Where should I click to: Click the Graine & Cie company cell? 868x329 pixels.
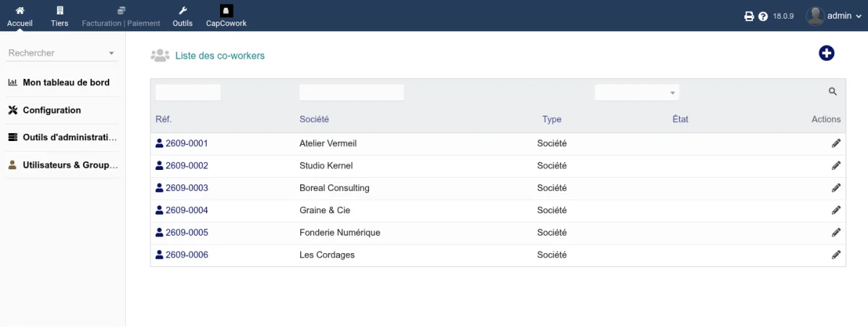324,210
